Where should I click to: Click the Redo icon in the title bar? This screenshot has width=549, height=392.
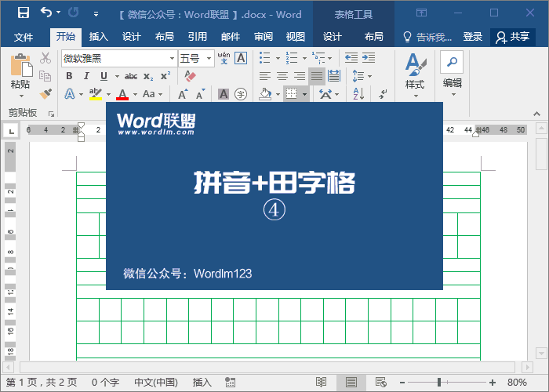pyautogui.click(x=74, y=13)
